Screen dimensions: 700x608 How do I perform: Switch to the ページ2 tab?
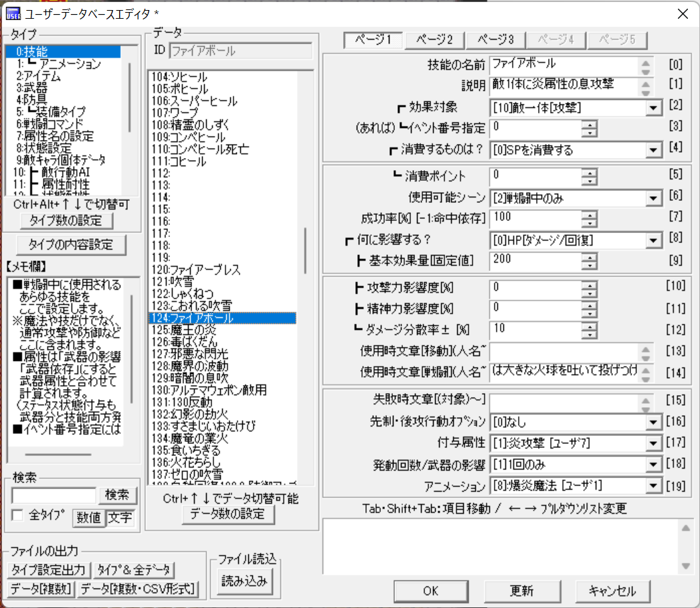[x=434, y=40]
